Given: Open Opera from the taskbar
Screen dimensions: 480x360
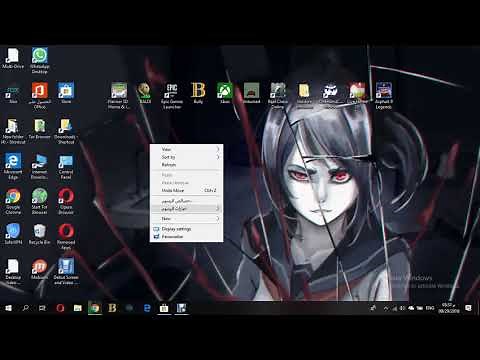Looking at the screenshot, I should [x=60, y=308].
